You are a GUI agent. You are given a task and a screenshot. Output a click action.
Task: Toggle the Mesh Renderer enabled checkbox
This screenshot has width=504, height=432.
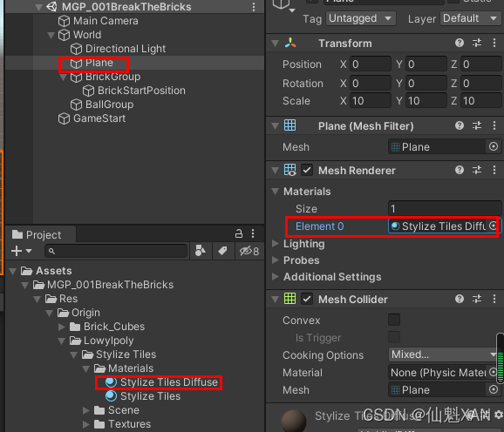[x=307, y=170]
